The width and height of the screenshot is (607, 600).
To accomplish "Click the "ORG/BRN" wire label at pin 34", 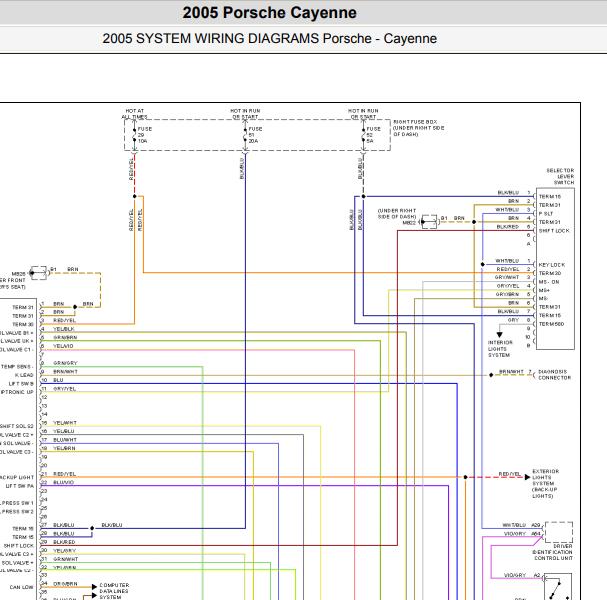I will coord(65,584).
